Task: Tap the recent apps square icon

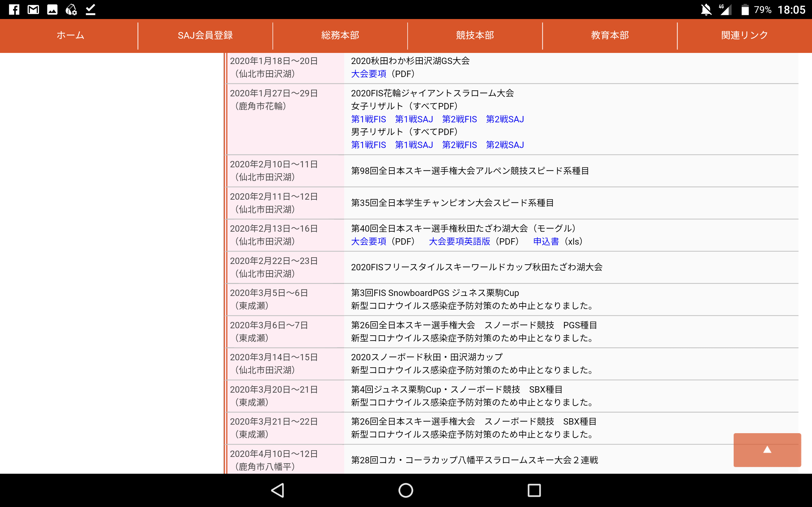Action: (534, 490)
